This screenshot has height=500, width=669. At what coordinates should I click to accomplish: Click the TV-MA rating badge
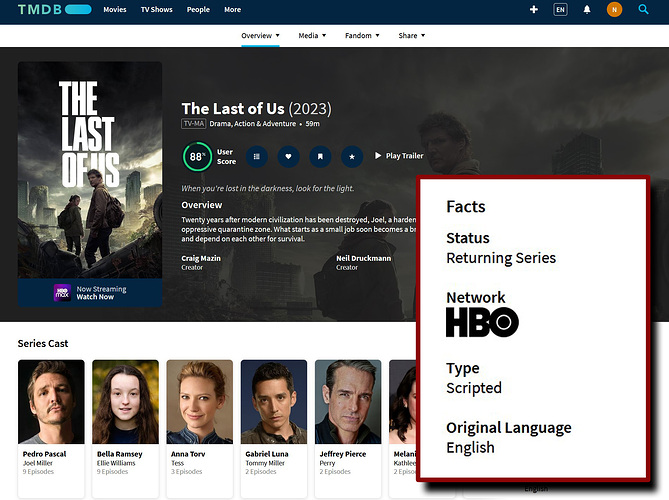pyautogui.click(x=194, y=124)
